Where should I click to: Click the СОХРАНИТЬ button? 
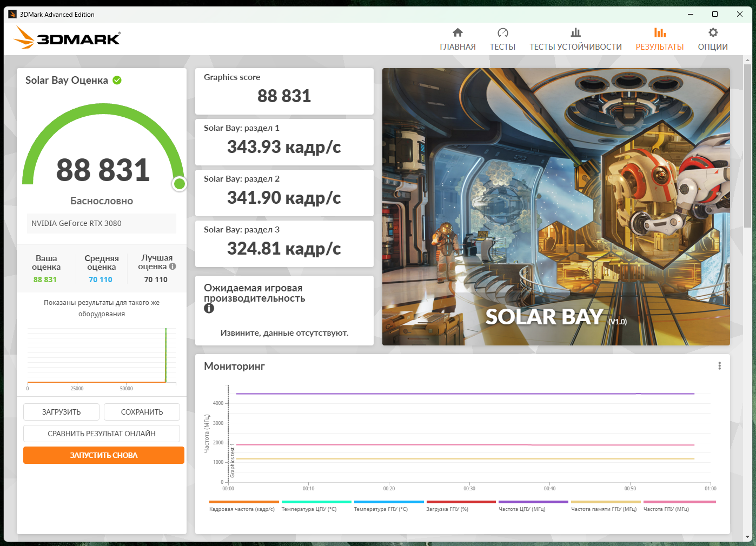click(x=142, y=412)
